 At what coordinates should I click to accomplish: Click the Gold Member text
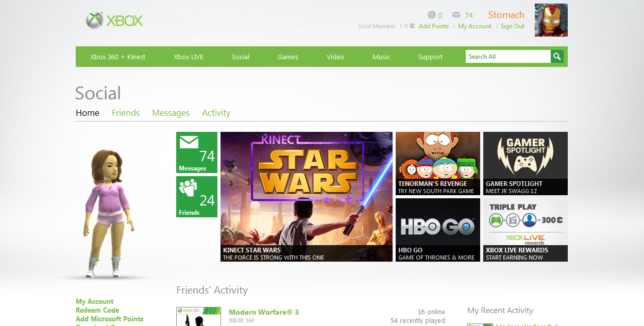pos(377,26)
